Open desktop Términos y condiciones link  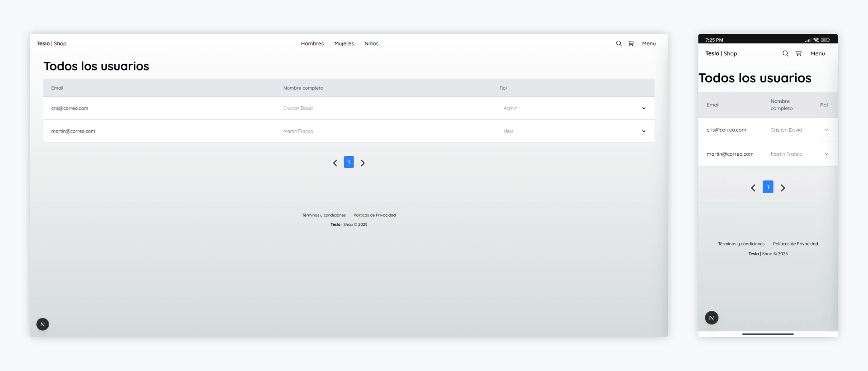[x=324, y=215]
